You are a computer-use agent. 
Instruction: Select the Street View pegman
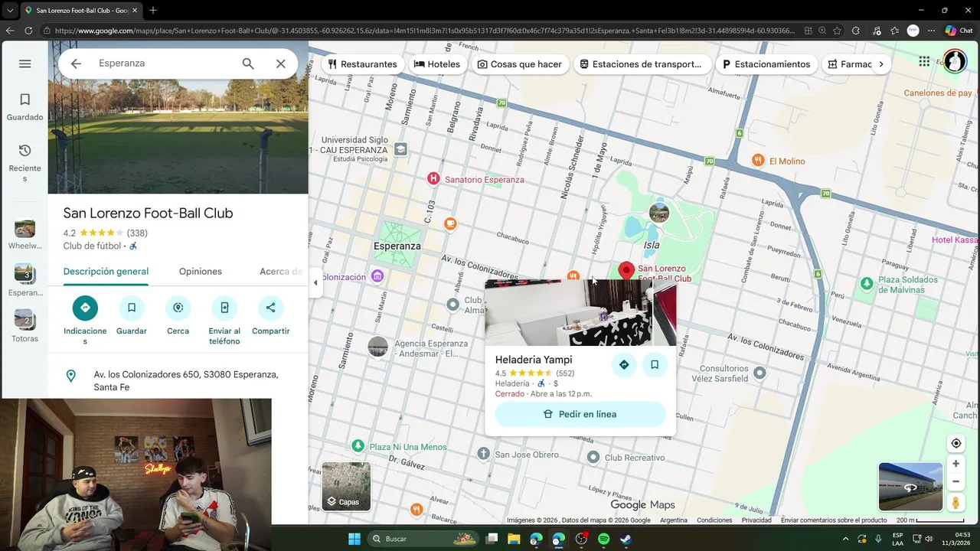(x=955, y=503)
